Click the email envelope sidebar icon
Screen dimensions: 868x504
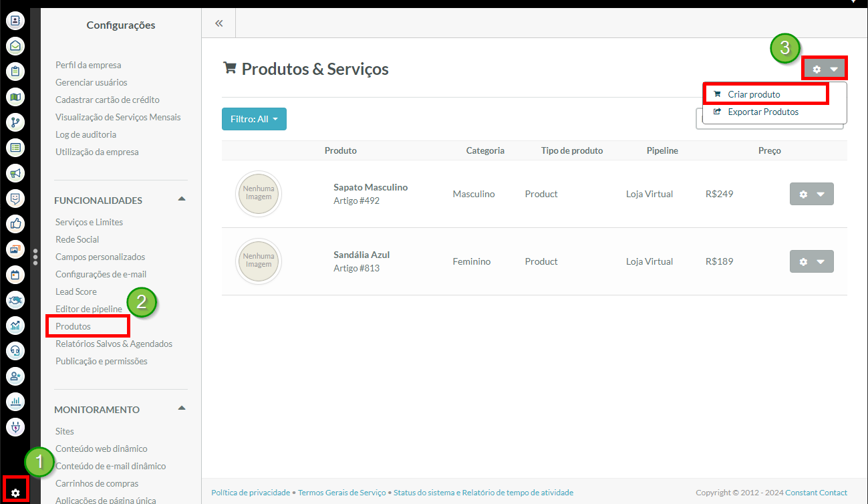[15, 46]
